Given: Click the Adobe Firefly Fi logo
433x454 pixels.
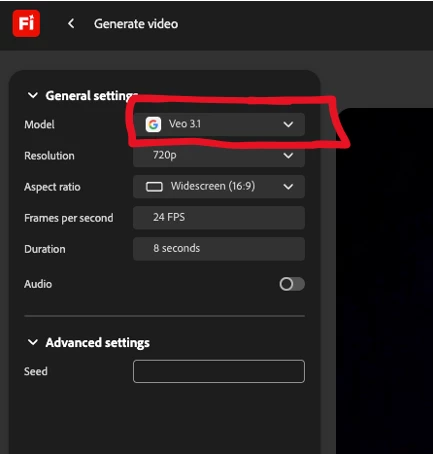Looking at the screenshot, I should (x=26, y=23).
